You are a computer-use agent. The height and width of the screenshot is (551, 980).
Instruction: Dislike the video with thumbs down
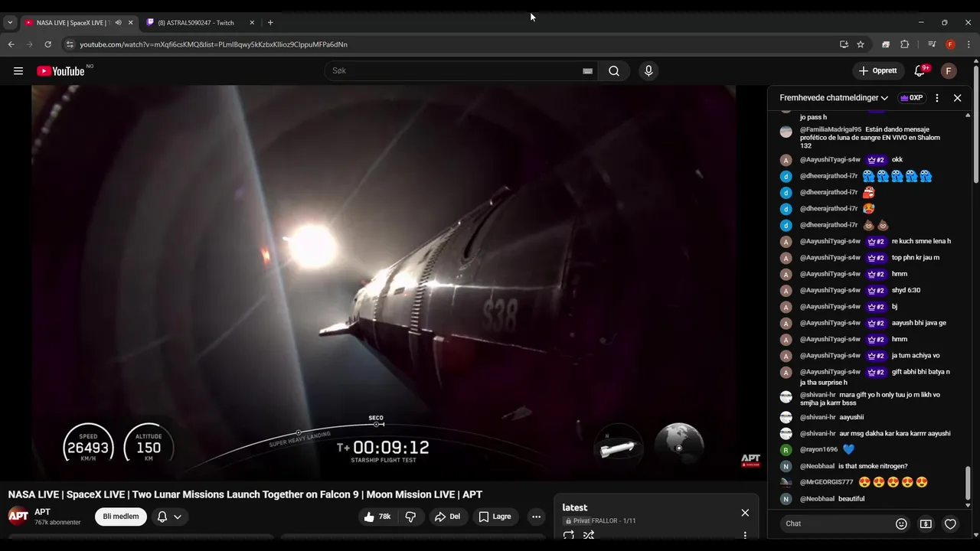(410, 517)
